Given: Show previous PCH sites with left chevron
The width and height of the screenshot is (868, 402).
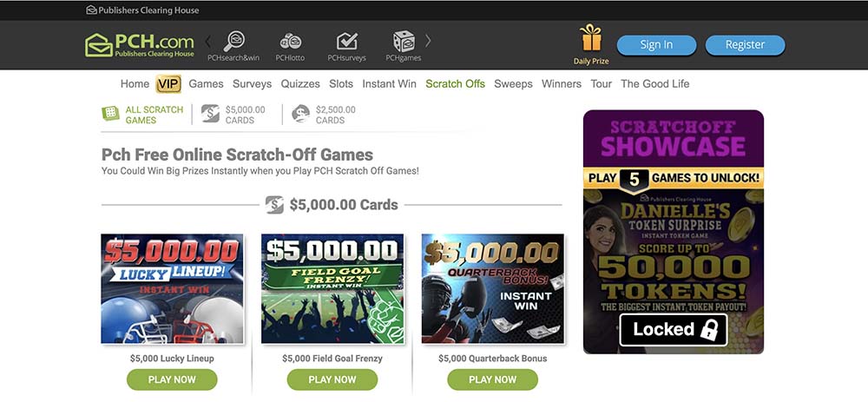Looking at the screenshot, I should pos(208,42).
